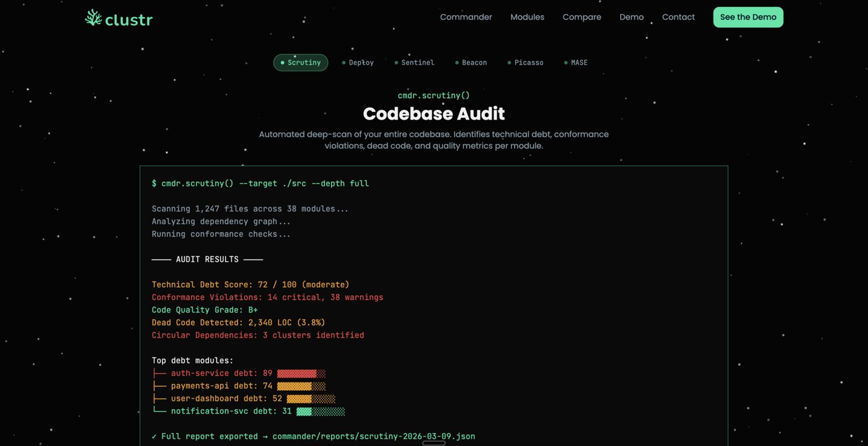The height and width of the screenshot is (446, 868).
Task: Select the Scrutiny module tab
Action: coord(301,63)
